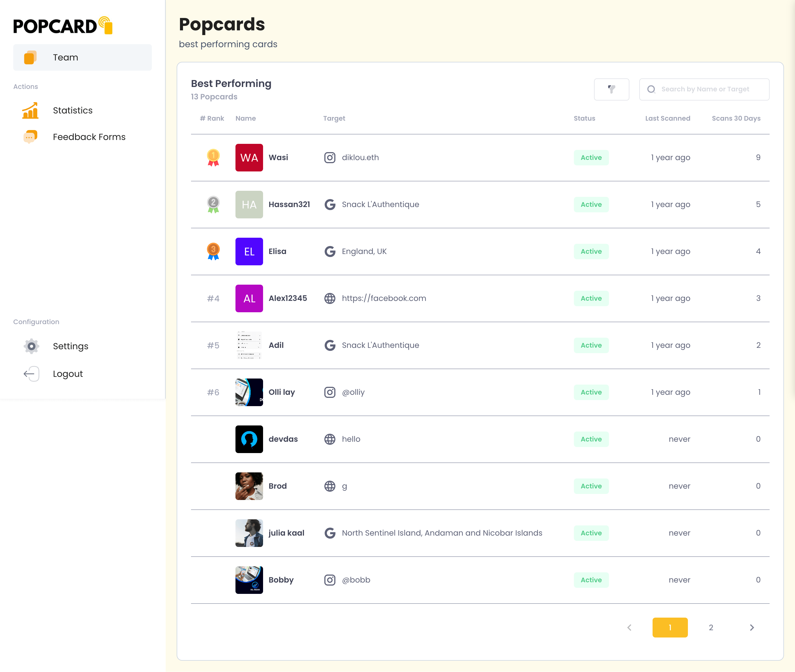Viewport: 795px width, 672px height.
Task: Click the Logout arrow icon
Action: point(31,374)
